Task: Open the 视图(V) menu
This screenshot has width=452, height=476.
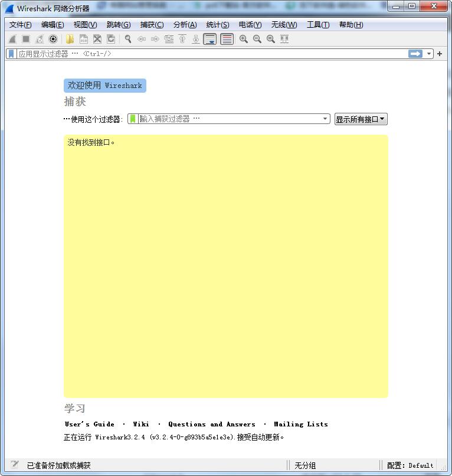Action: tap(85, 25)
